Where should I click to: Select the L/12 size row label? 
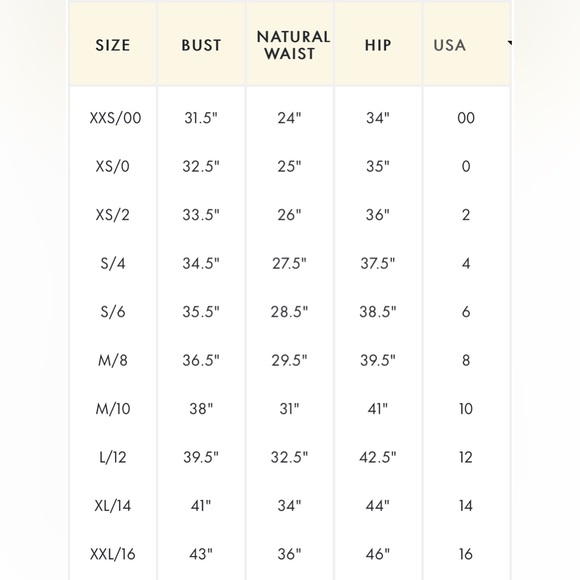[113, 457]
